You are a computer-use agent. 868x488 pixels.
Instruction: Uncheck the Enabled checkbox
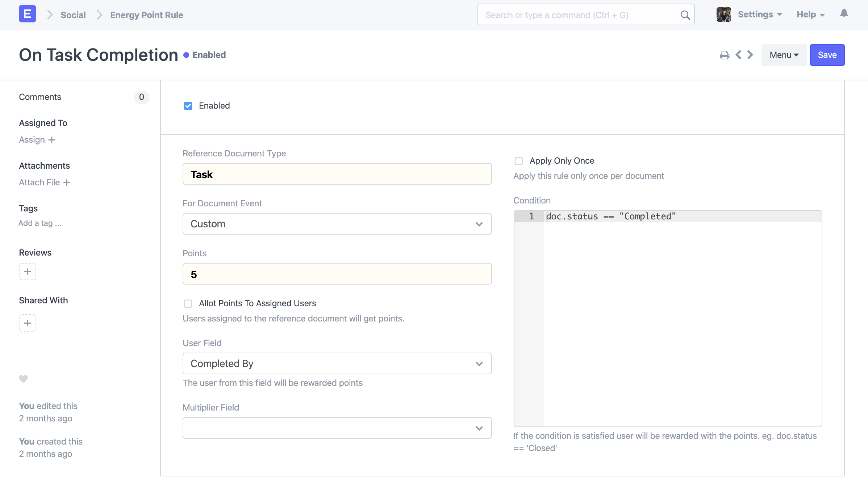pyautogui.click(x=188, y=106)
